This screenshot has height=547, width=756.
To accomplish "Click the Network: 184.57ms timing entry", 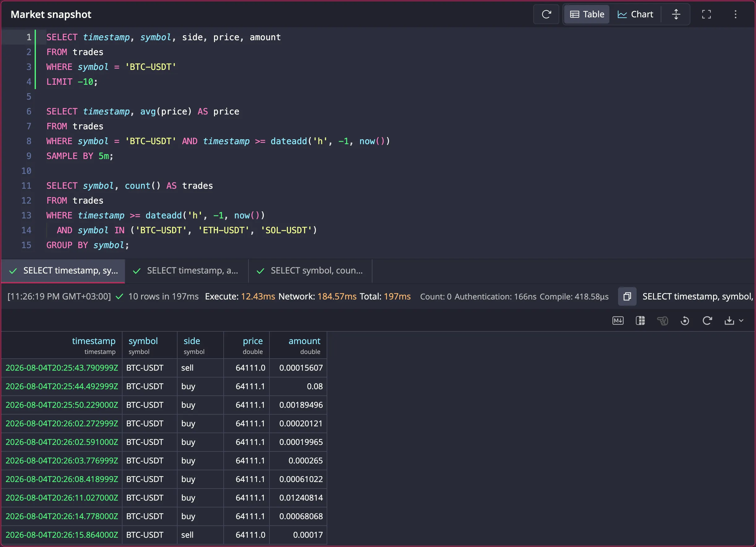I will pos(317,296).
